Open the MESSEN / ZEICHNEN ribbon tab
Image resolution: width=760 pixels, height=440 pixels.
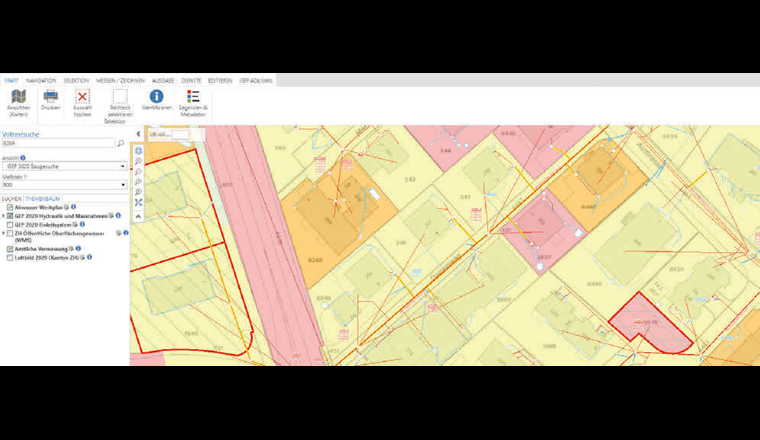tap(120, 80)
